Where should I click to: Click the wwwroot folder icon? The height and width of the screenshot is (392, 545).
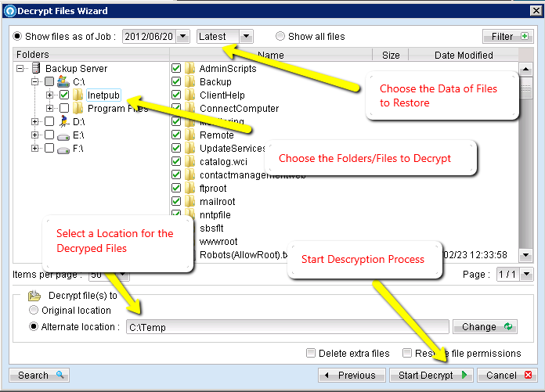190,242
